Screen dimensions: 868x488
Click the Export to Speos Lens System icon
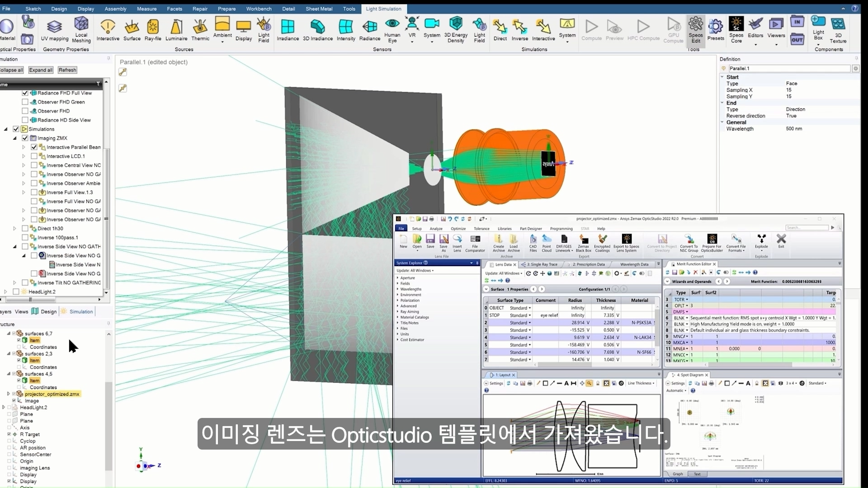pos(627,243)
